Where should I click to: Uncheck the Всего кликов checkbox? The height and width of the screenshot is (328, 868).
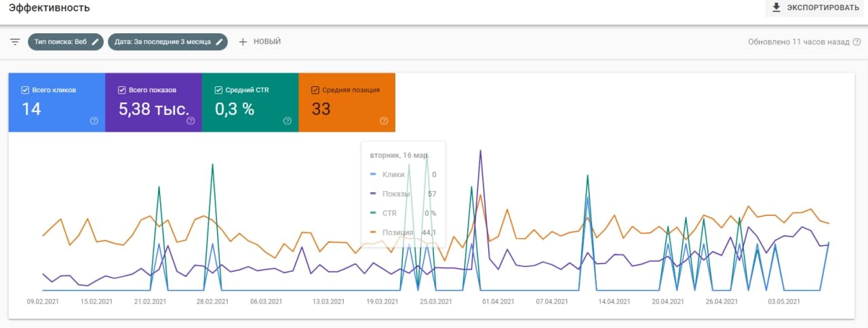coord(25,90)
